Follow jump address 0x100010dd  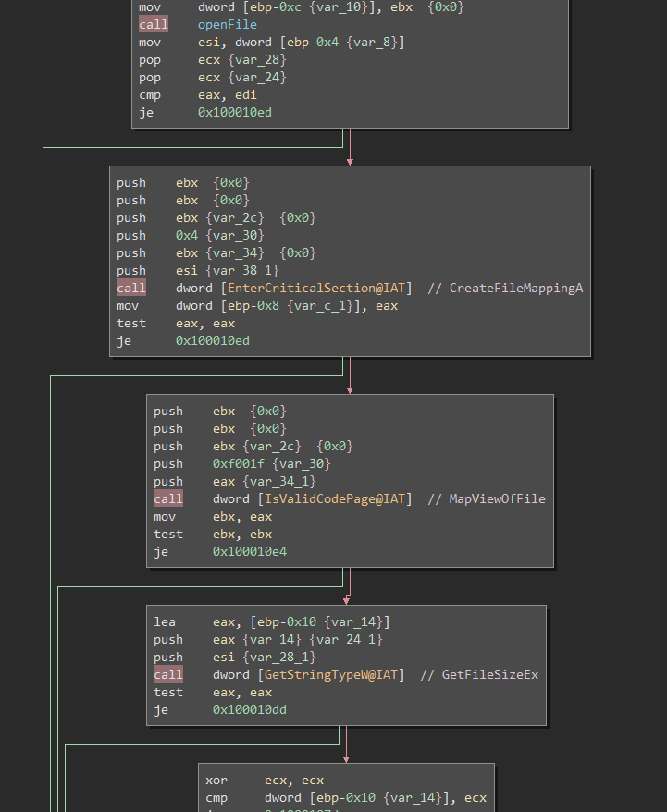point(250,710)
